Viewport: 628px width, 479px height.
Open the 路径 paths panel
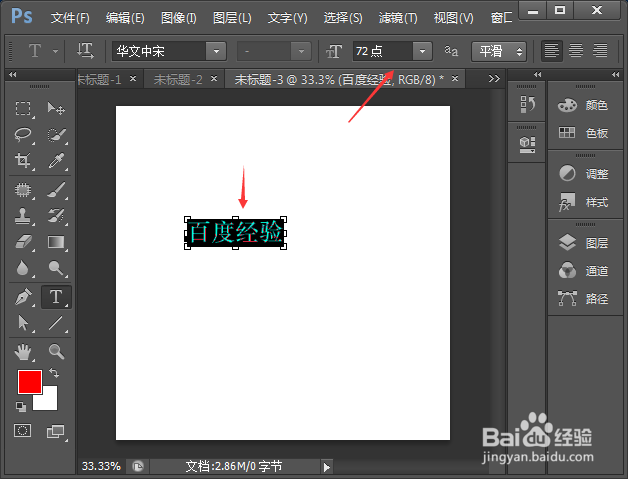[x=585, y=298]
